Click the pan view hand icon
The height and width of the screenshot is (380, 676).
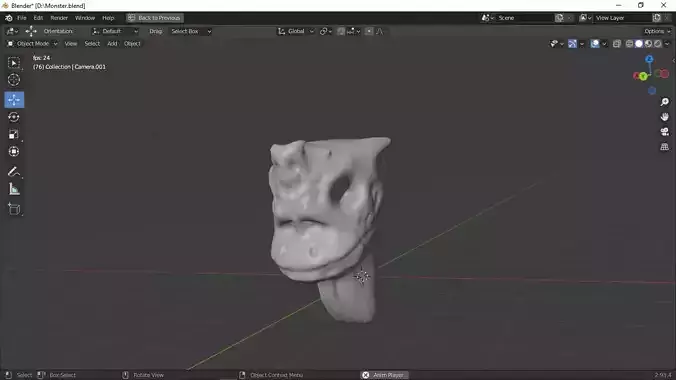(x=664, y=117)
